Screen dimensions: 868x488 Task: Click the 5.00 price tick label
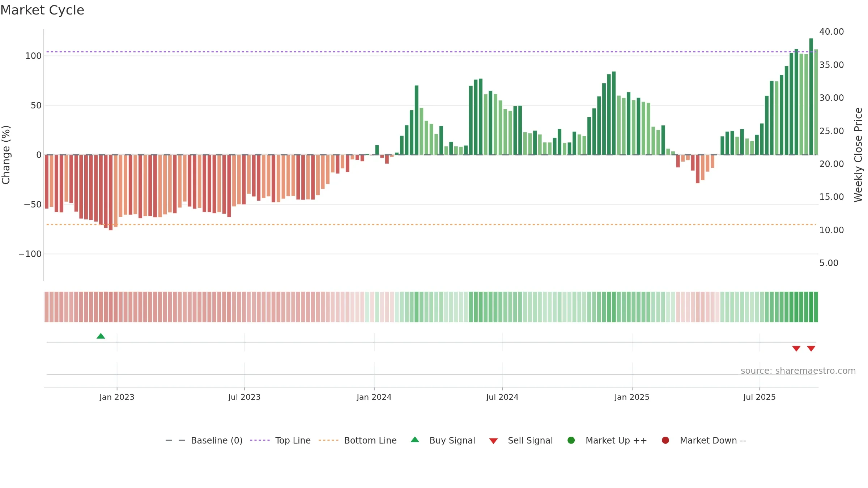click(x=829, y=263)
